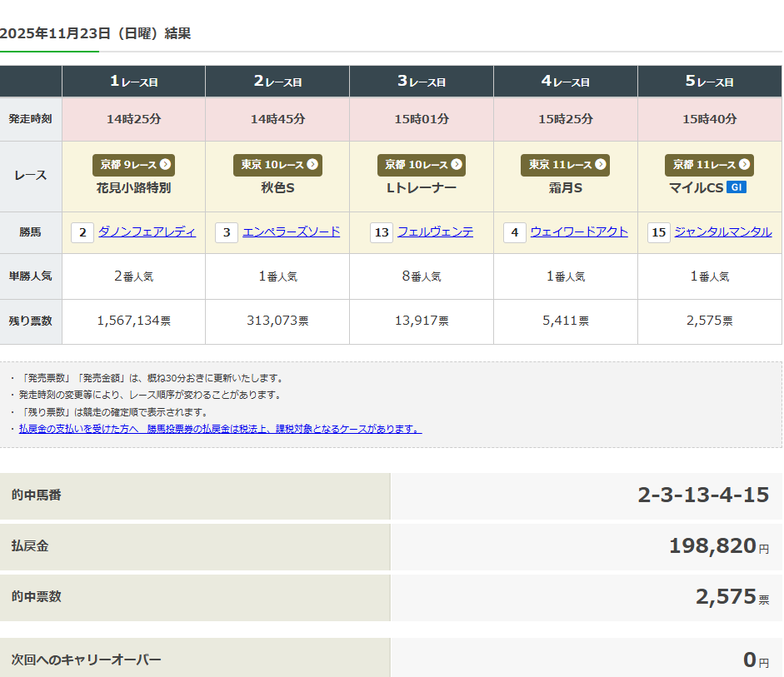Screen dimensions: 784x677
Task: Click the arrow icon beside 京都 9レース
Action: point(165,165)
